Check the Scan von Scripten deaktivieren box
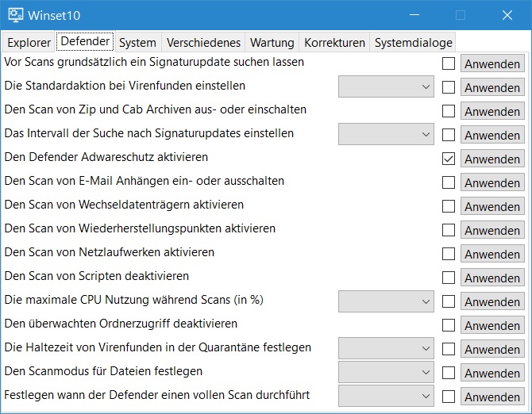 pos(449,278)
